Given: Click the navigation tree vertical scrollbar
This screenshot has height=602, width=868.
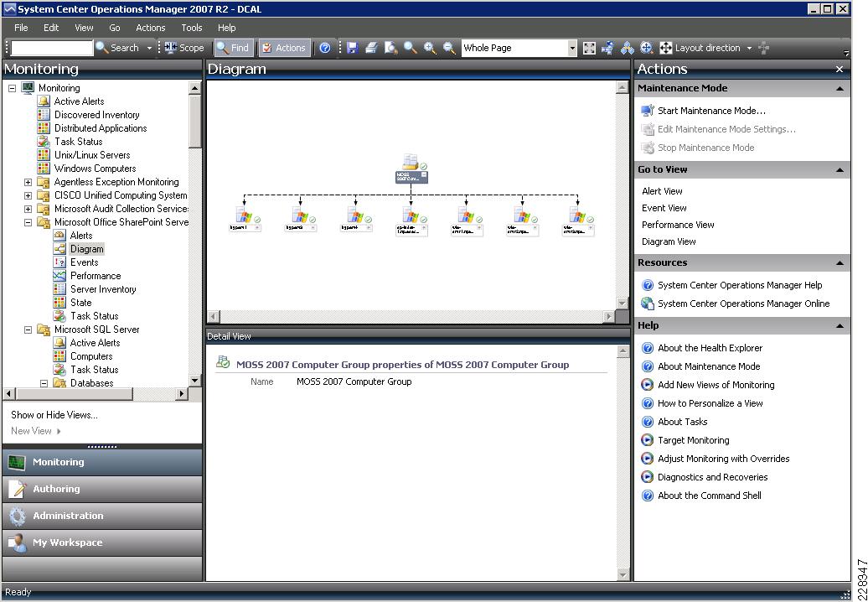Looking at the screenshot, I should [x=195, y=233].
